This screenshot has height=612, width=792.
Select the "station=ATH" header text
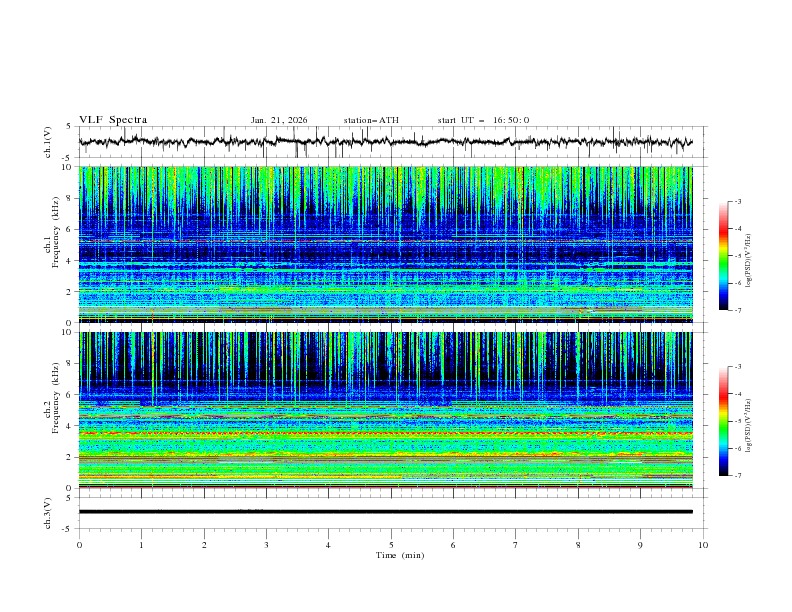click(371, 120)
